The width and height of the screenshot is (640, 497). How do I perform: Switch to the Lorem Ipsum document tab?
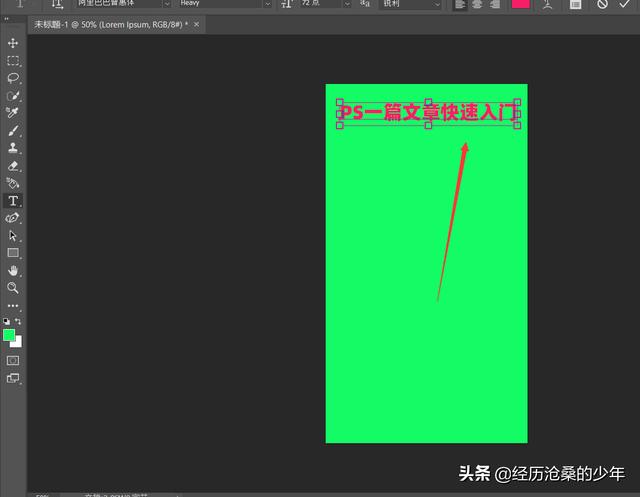pyautogui.click(x=111, y=25)
